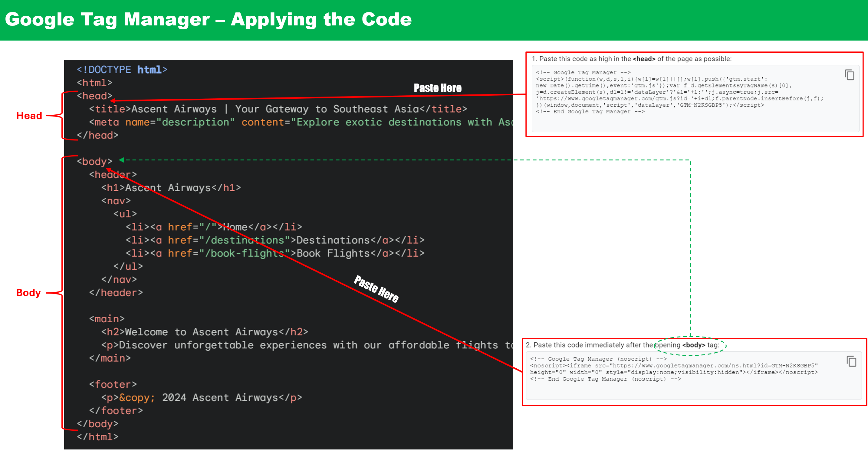This screenshot has width=868, height=454.
Task: Click the <footer> opening tag line
Action: point(113,384)
